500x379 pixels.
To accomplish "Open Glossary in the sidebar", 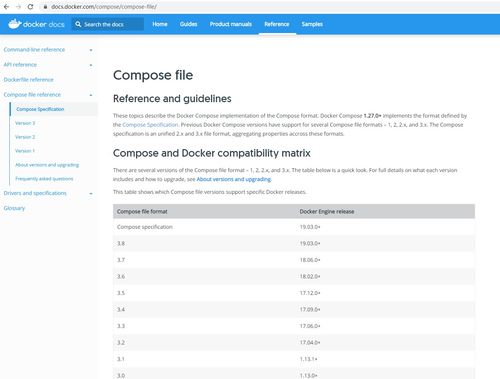I will [x=14, y=208].
